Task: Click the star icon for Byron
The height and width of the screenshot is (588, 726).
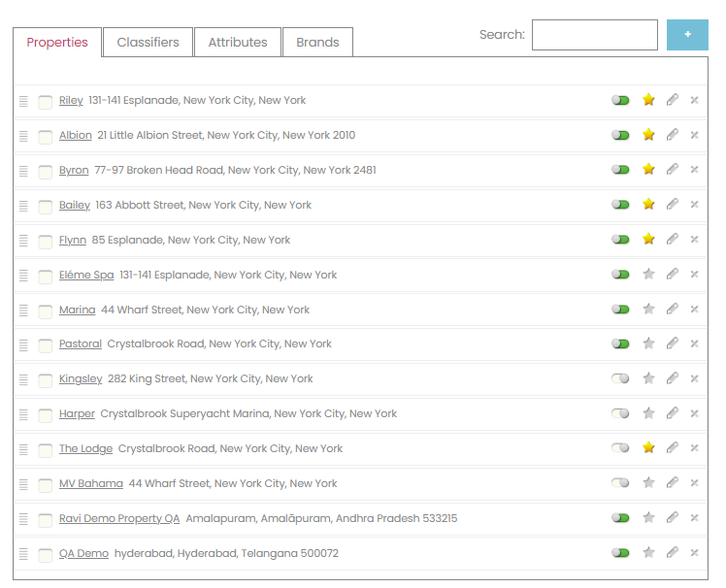Action: pos(648,170)
